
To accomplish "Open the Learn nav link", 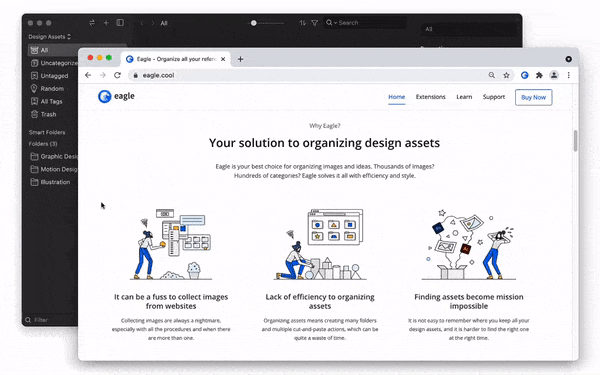I will click(464, 97).
